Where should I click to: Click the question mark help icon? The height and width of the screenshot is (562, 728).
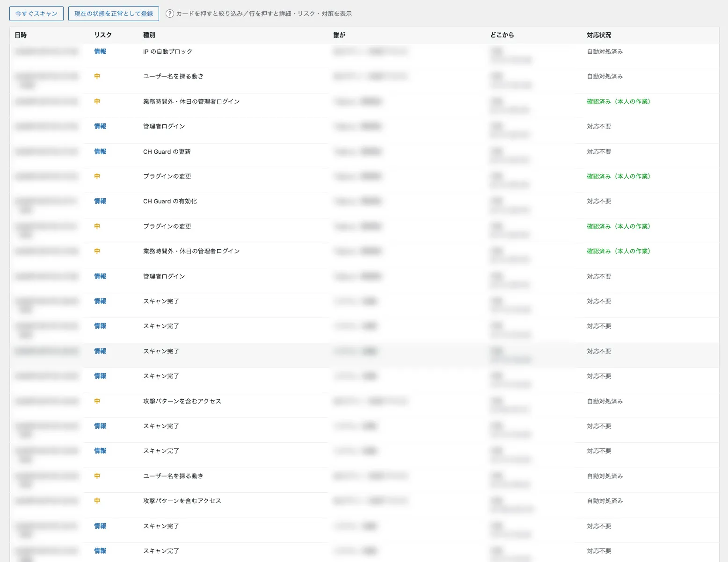click(170, 14)
